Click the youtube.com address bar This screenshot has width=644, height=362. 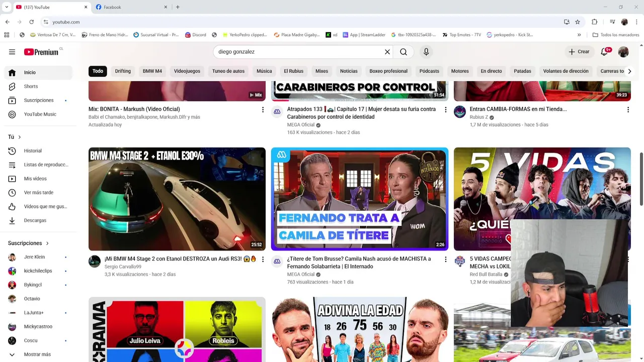302,22
